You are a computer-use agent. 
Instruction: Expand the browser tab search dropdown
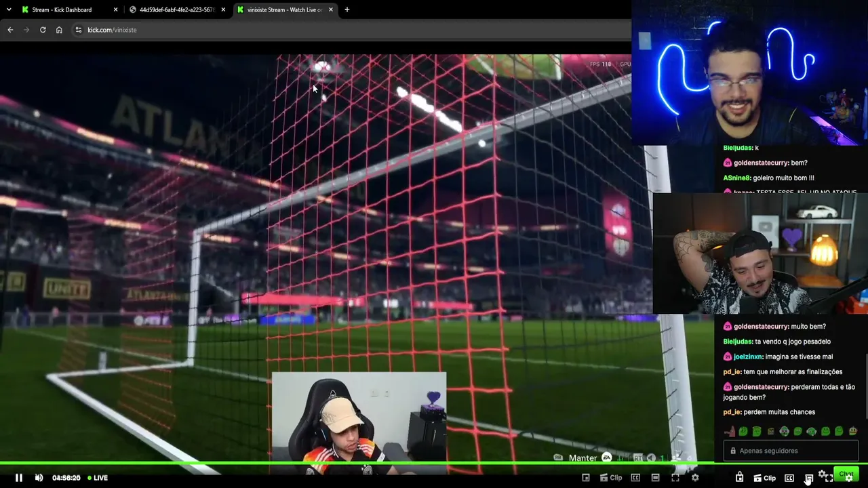(x=8, y=9)
